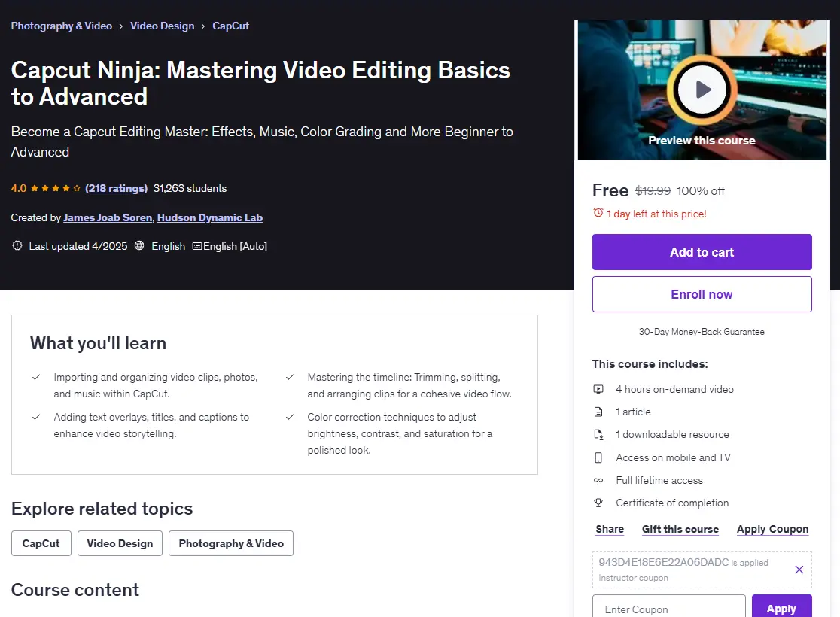Click the last updated badge icon
Image resolution: width=840 pixels, height=617 pixels.
(17, 246)
